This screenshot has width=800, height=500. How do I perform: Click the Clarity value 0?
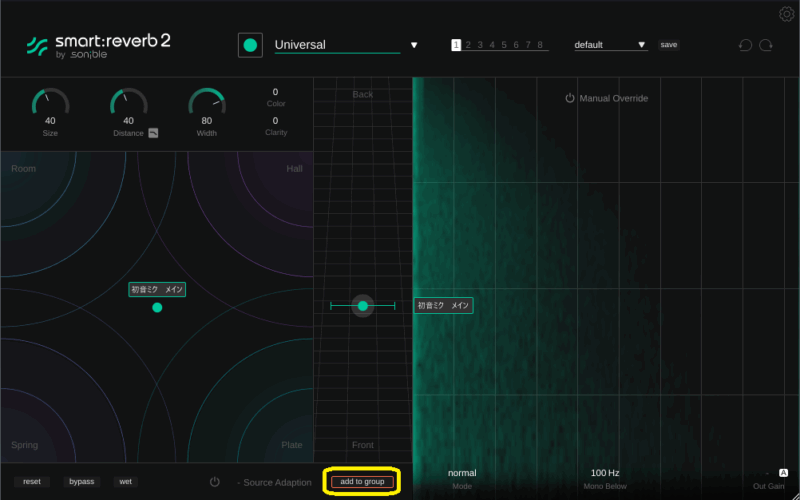pos(276,121)
